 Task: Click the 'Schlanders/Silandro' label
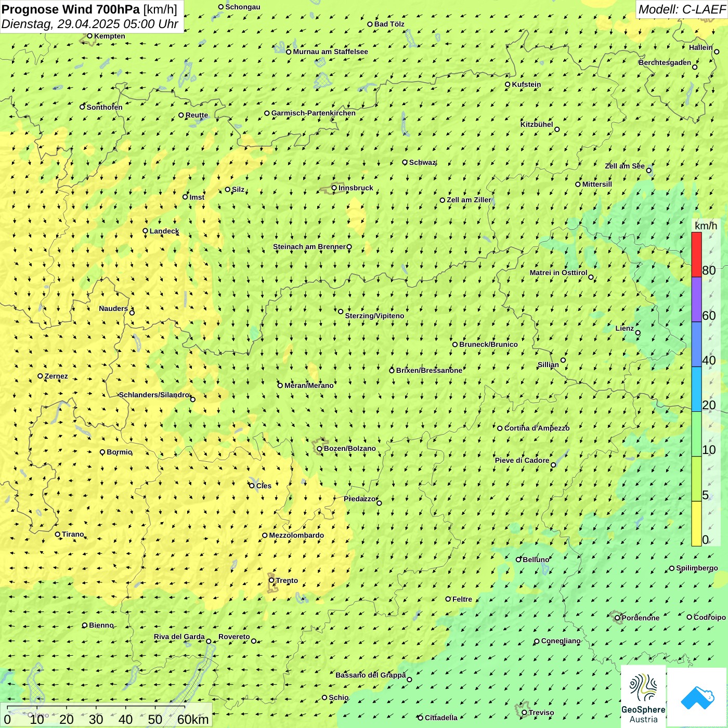pos(154,395)
